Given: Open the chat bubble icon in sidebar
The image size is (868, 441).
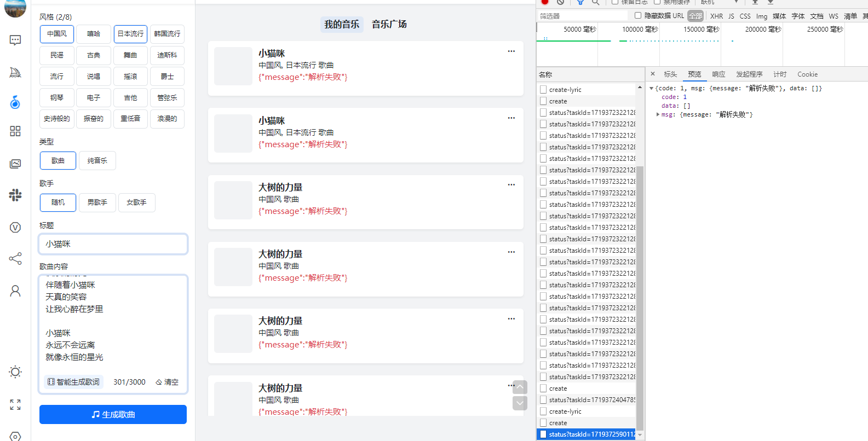Looking at the screenshot, I should [x=15, y=40].
